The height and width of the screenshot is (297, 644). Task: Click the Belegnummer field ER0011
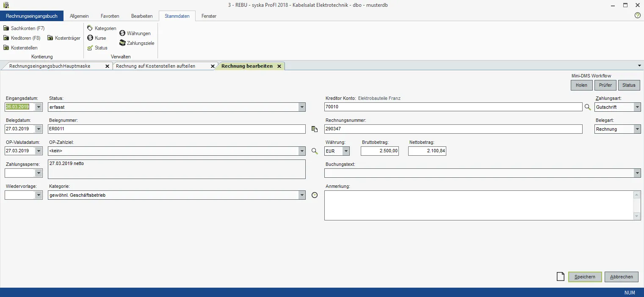tap(177, 129)
